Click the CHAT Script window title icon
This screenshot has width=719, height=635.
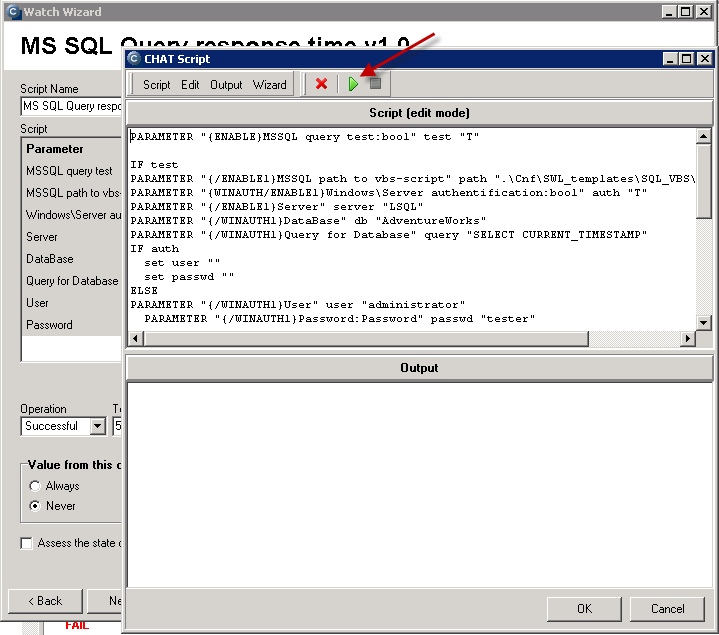click(x=134, y=59)
